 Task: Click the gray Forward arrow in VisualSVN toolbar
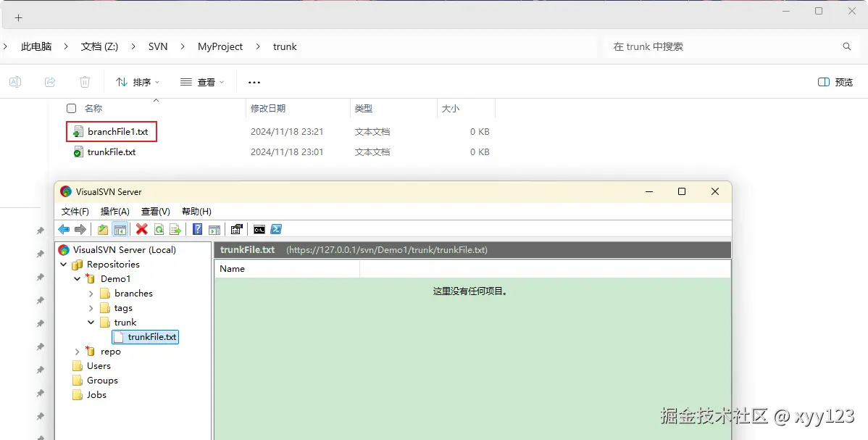click(80, 229)
